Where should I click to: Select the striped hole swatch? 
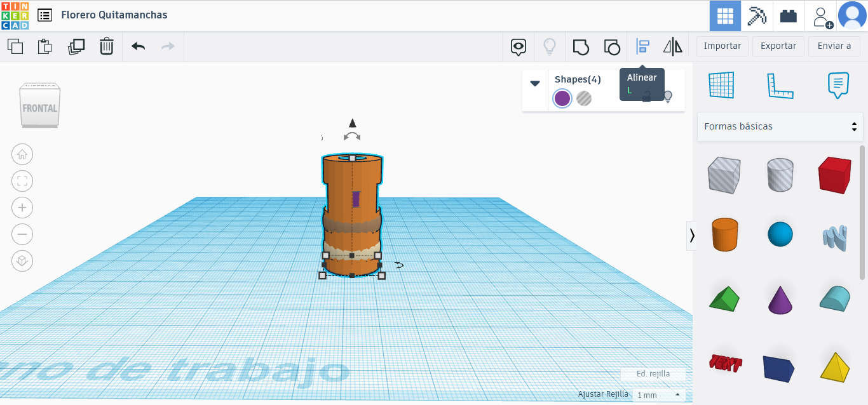pyautogui.click(x=584, y=98)
